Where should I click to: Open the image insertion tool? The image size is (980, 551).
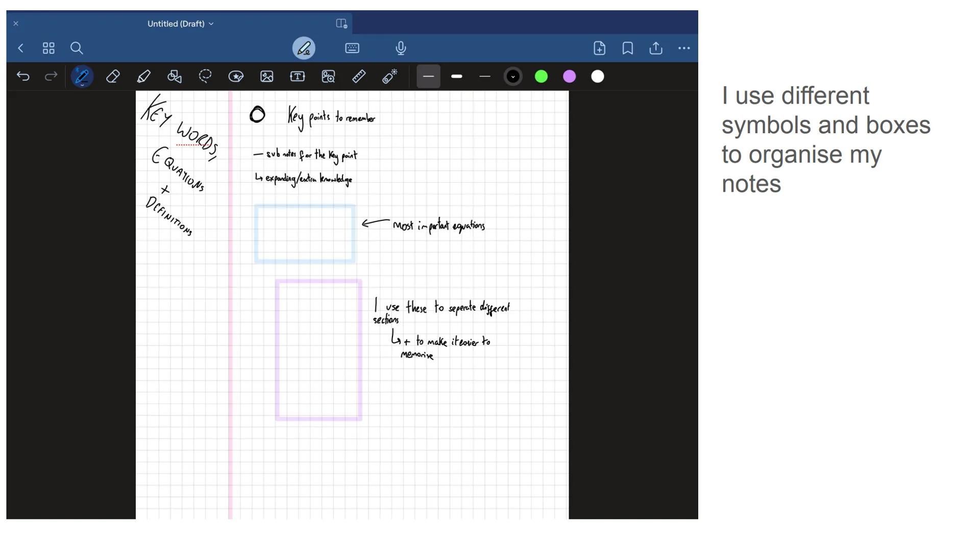coord(266,76)
